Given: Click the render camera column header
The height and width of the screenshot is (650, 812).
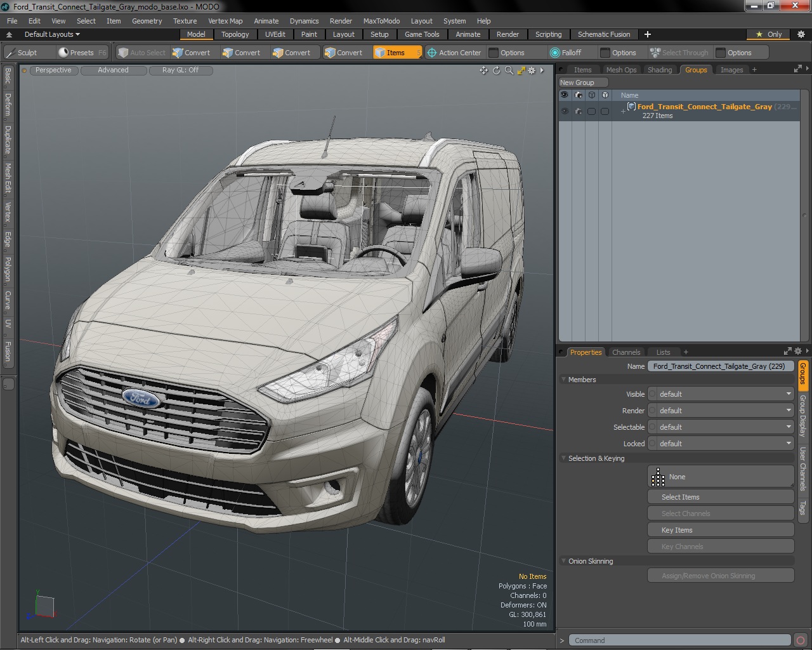Looking at the screenshot, I should (578, 95).
